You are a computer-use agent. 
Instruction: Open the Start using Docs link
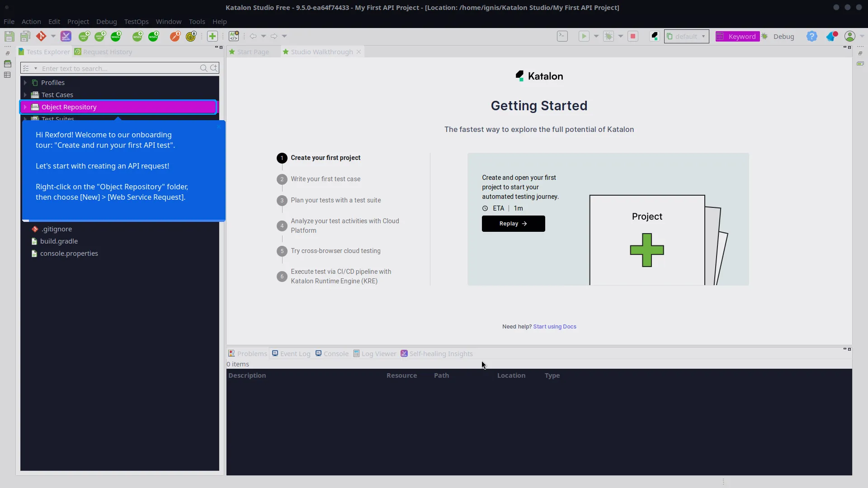tap(555, 326)
